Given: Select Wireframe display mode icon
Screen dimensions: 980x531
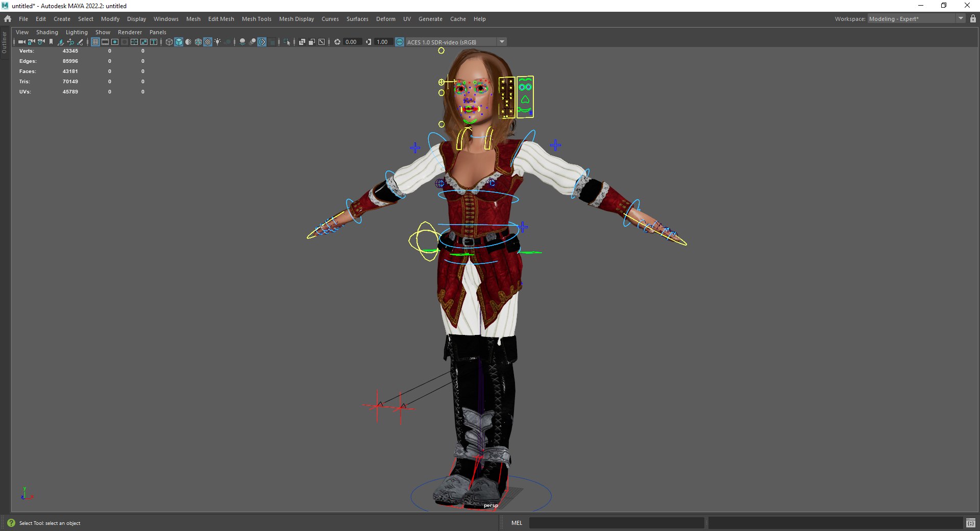Looking at the screenshot, I should pos(169,42).
